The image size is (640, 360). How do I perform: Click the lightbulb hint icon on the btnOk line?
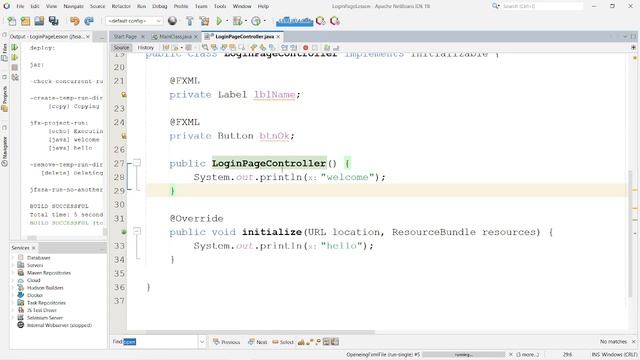pos(124,136)
